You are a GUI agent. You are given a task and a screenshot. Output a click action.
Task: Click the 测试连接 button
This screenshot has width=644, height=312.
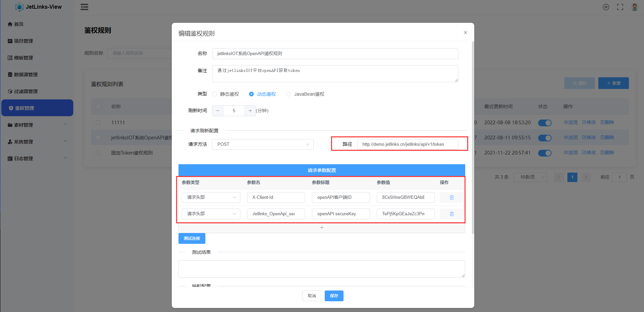click(x=192, y=238)
